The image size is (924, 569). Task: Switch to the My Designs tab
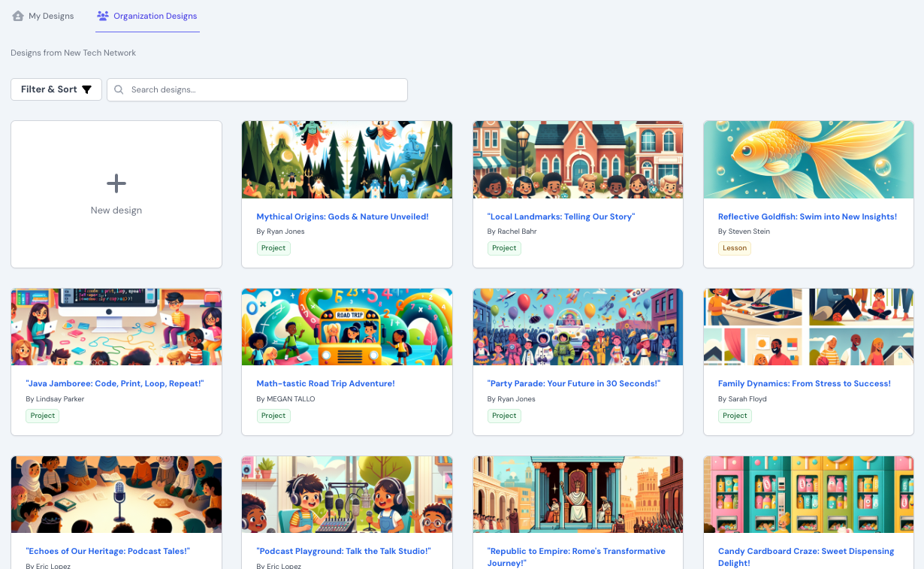coord(50,16)
